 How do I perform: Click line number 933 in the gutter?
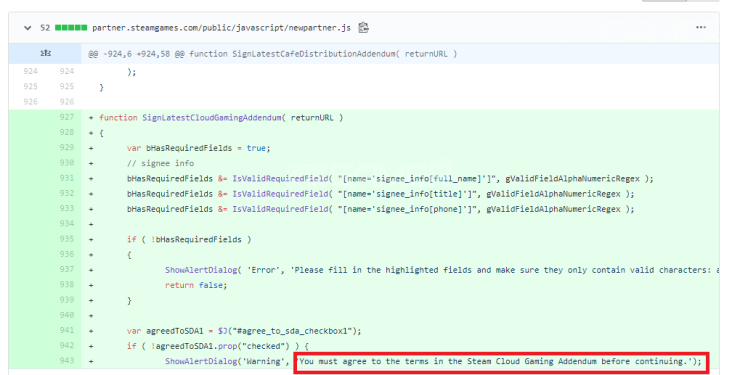coord(67,208)
